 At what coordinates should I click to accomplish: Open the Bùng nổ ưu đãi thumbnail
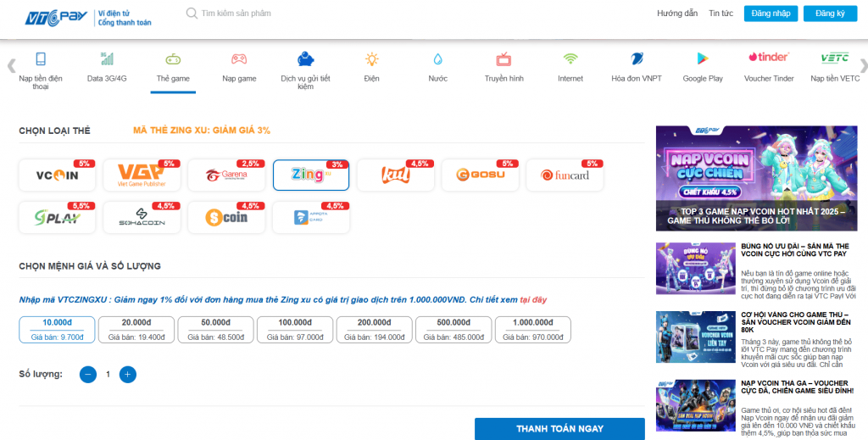(x=696, y=269)
